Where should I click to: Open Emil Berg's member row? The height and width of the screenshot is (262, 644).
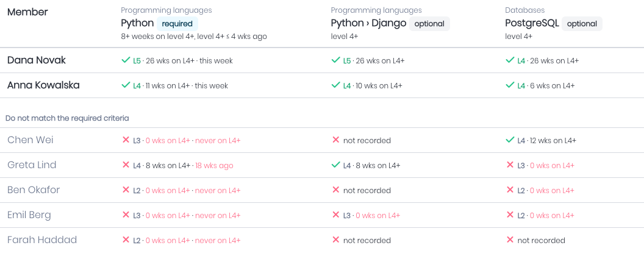(322, 215)
